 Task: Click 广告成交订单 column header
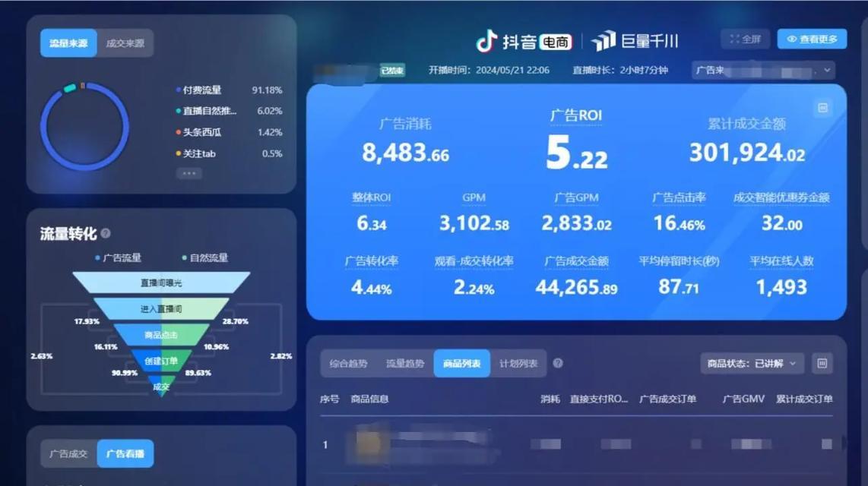[667, 399]
